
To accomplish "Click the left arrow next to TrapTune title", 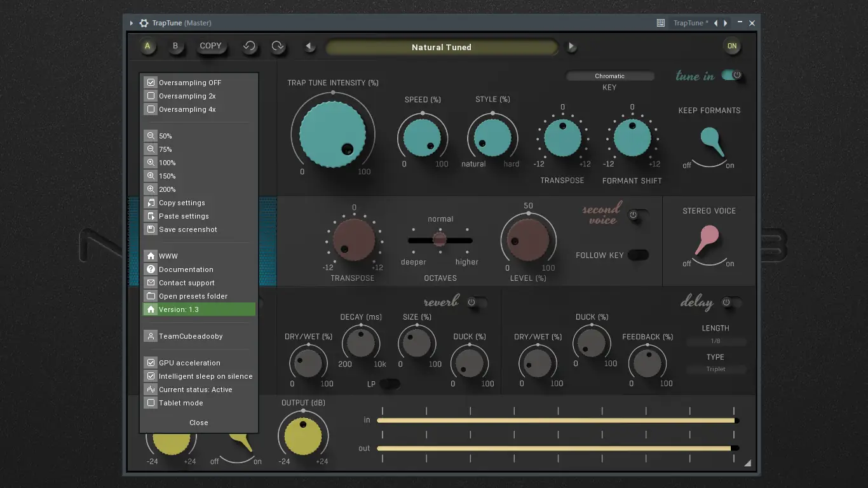I will [132, 23].
